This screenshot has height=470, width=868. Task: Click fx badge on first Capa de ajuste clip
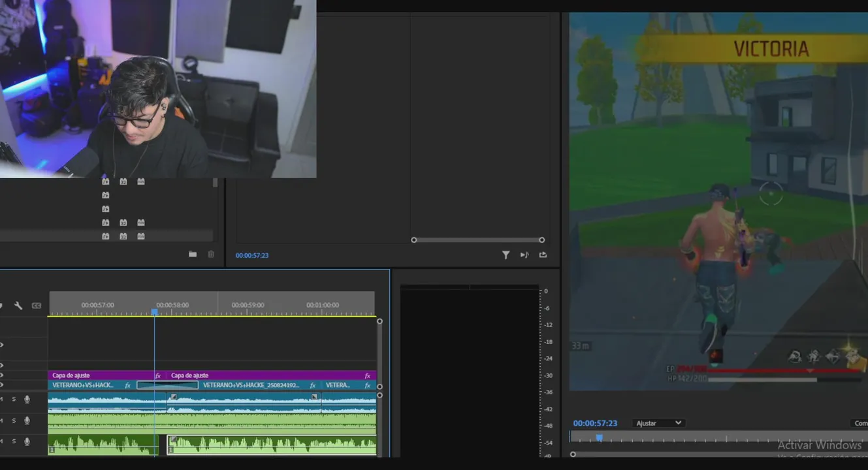coord(158,375)
